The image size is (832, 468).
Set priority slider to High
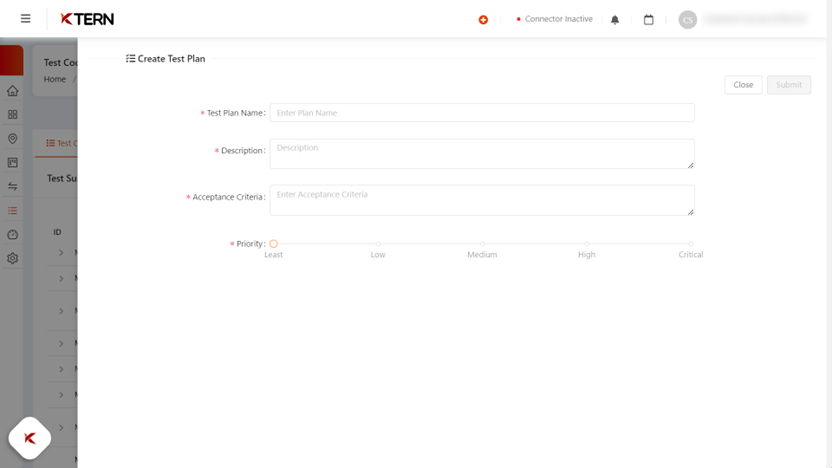pos(586,244)
